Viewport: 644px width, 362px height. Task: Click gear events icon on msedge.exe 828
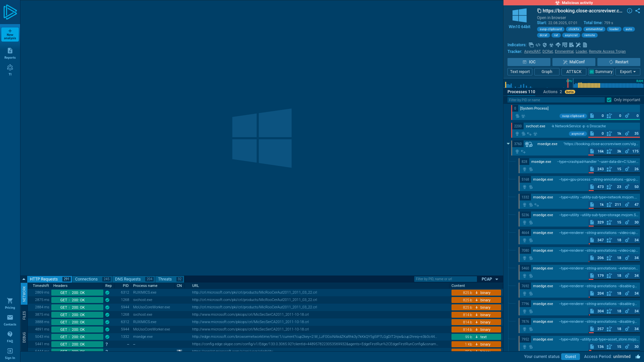tap(627, 169)
